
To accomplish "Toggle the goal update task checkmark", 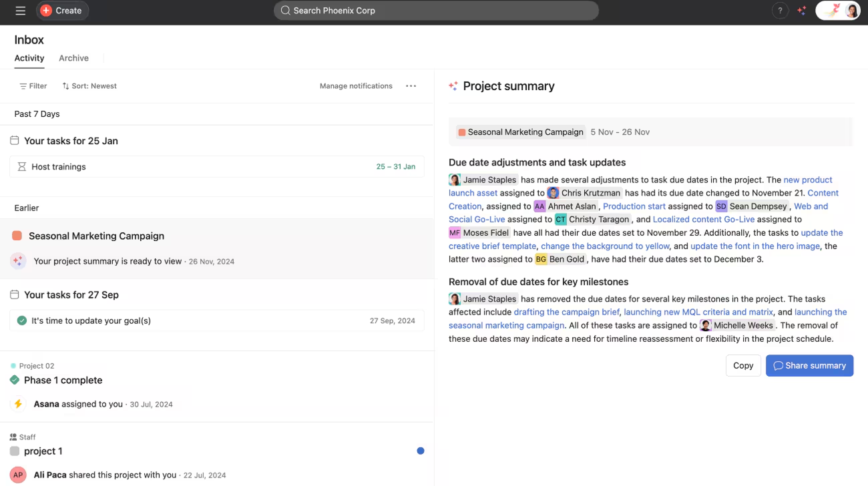I will tap(22, 320).
